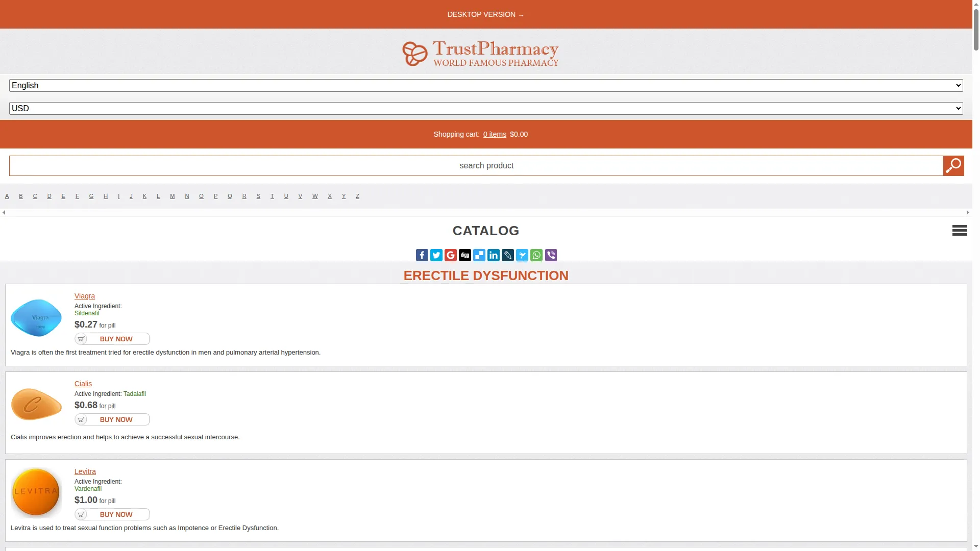
Task: Share the catalog through WhatsApp
Action: click(536, 255)
